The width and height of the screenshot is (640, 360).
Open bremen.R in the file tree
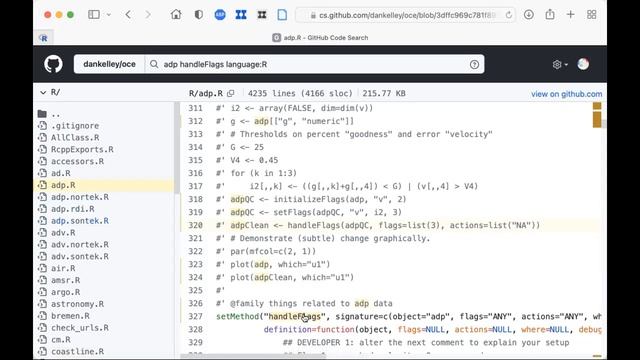70,316
